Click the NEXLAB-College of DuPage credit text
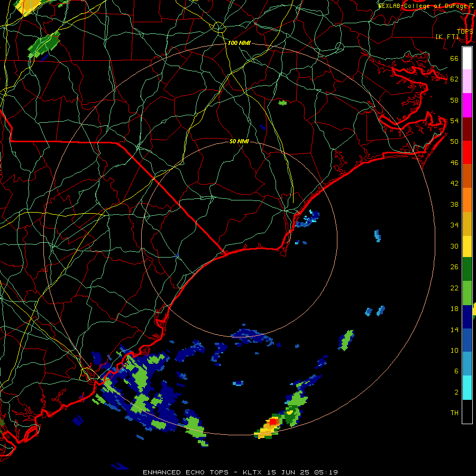 (424, 5)
